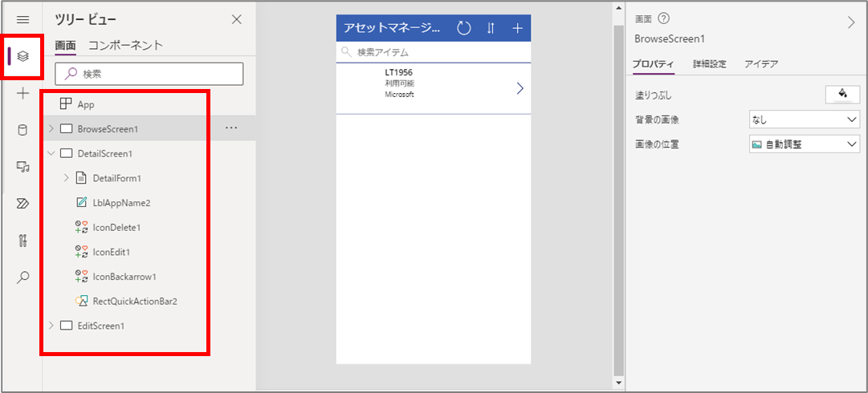Switch to the 画面 tab
Viewport: 868px width, 393px height.
pos(65,46)
